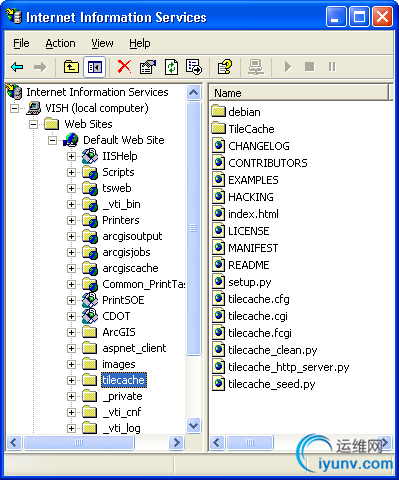Toggle the Show/Hide Console Tree button
The height and width of the screenshot is (480, 399).
click(95, 67)
